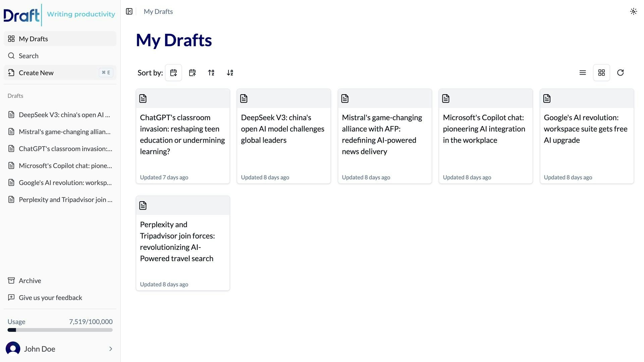Click the My Drafts grid icon in sidebar
This screenshot has height=362, width=644.
11,39
